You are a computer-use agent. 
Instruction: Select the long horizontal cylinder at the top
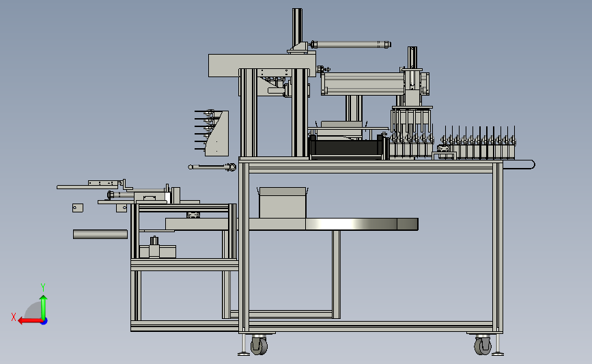pyautogui.click(x=350, y=44)
